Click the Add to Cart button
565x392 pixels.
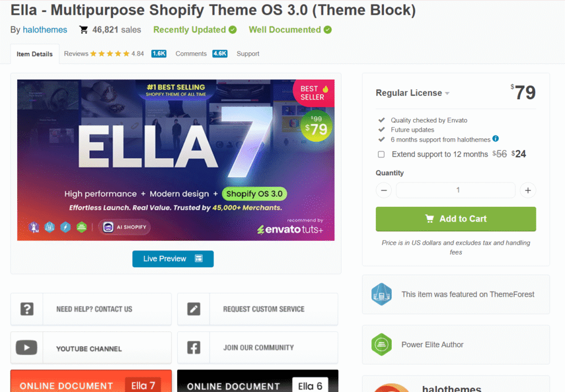coord(455,219)
